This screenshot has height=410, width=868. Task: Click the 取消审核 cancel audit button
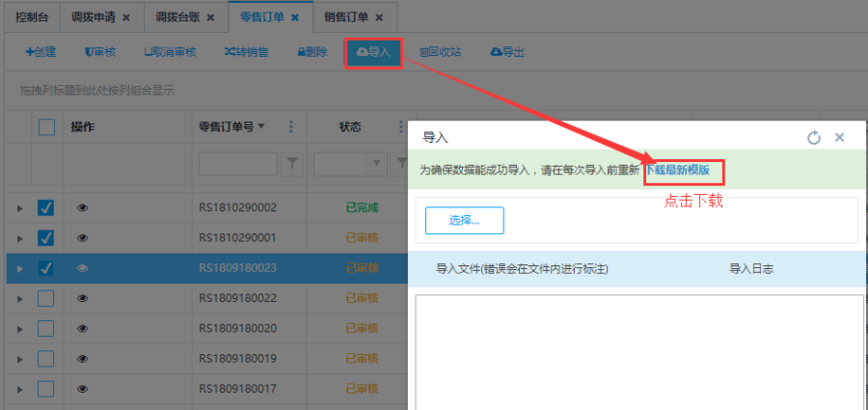[x=170, y=52]
